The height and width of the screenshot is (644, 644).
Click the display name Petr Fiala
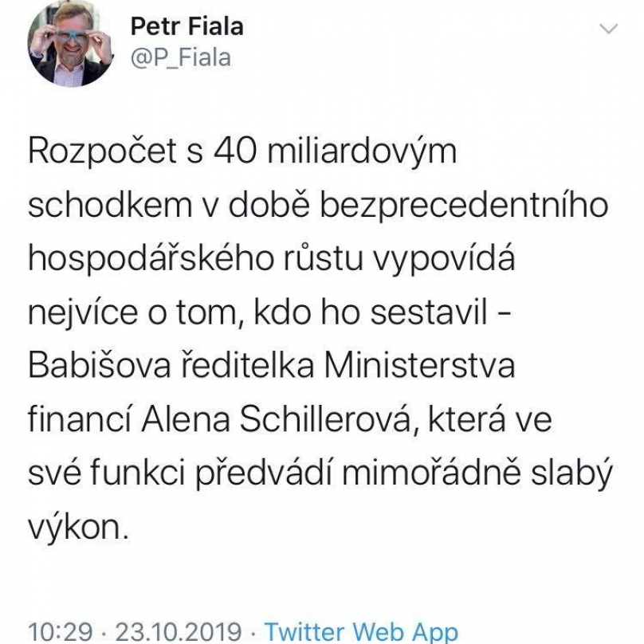pos(187,26)
